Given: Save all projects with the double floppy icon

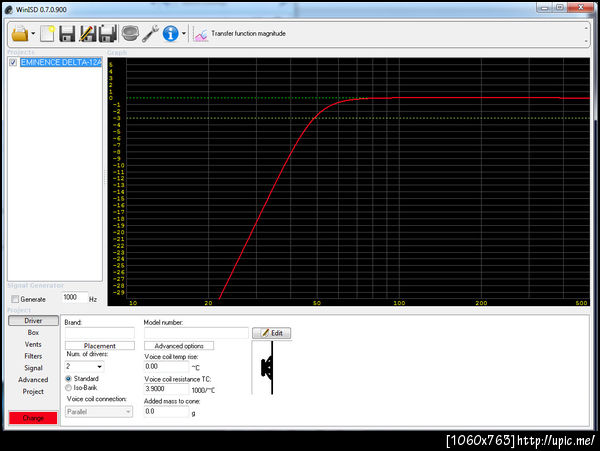Looking at the screenshot, I should pyautogui.click(x=108, y=34).
